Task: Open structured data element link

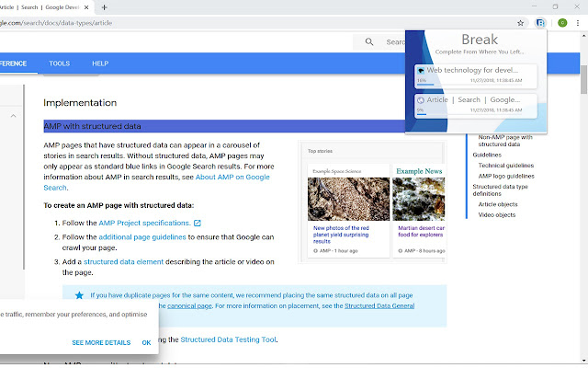Action: [123, 262]
